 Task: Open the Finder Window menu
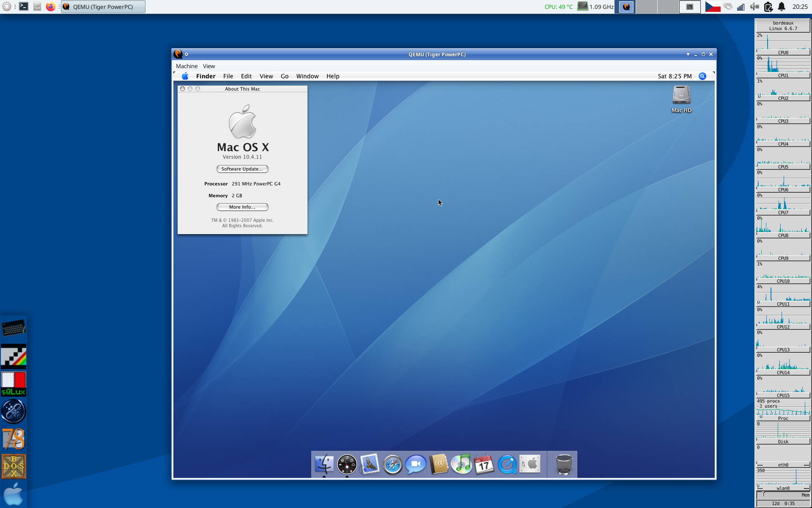[307, 76]
